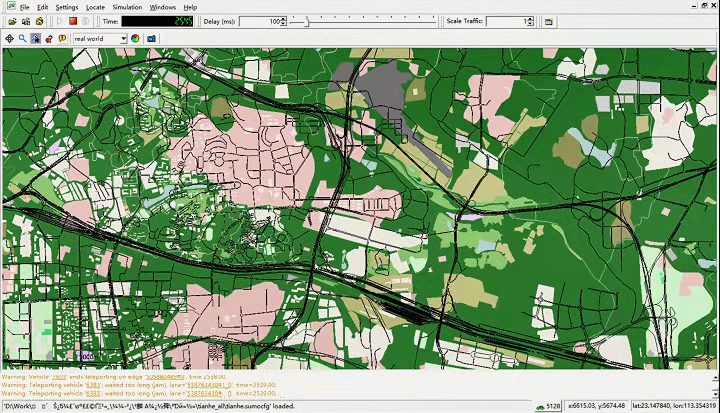This screenshot has width=720, height=413.
Task: Click the 'dianhe.sumocfg loaded' status message
Action: click(x=149, y=406)
